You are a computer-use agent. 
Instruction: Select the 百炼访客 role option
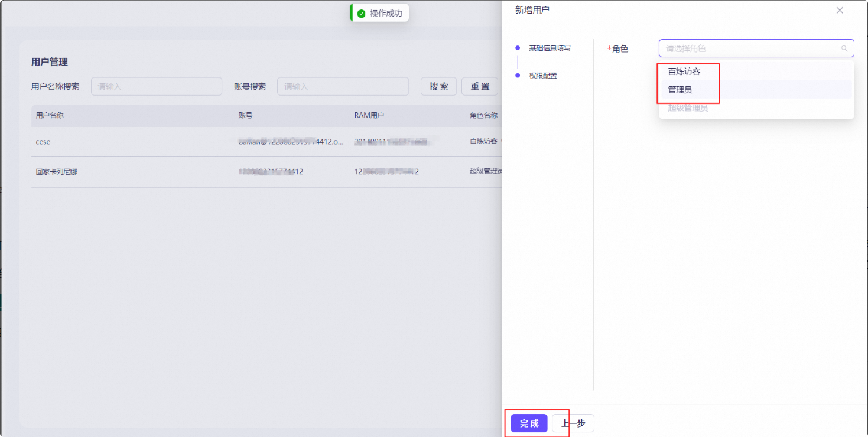click(756, 71)
